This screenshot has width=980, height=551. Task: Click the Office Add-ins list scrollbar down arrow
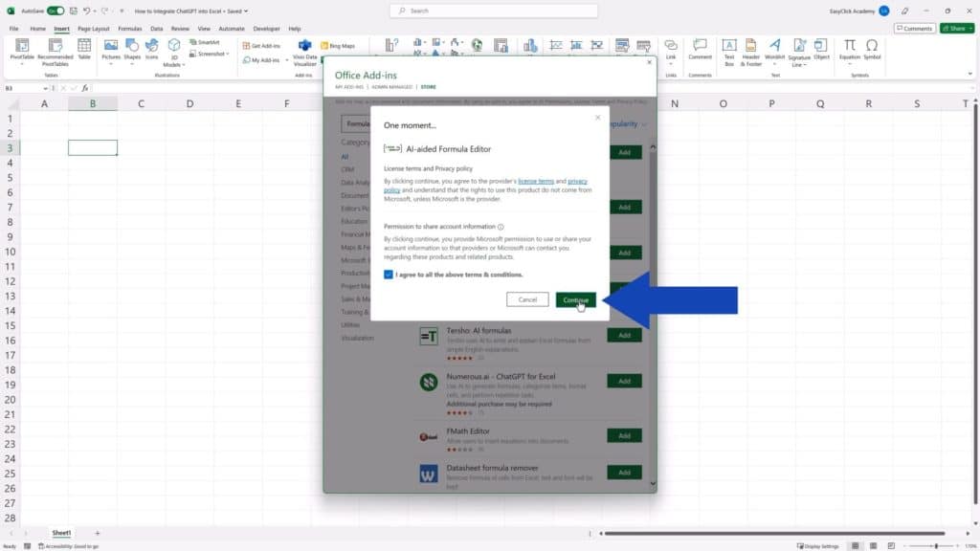pos(653,483)
